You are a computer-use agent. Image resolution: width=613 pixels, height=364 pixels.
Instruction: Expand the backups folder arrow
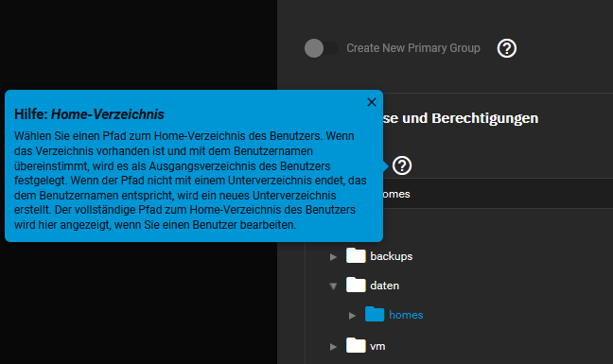pos(333,257)
